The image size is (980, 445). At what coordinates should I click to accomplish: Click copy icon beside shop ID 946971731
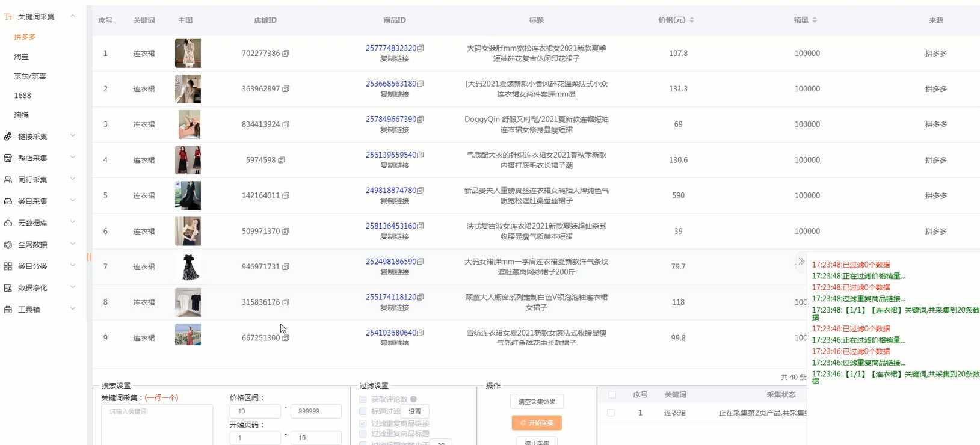tap(286, 266)
